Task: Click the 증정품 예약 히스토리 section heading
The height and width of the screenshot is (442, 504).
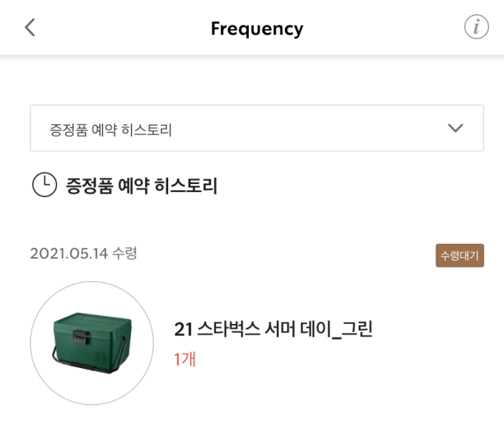Action: tap(142, 185)
